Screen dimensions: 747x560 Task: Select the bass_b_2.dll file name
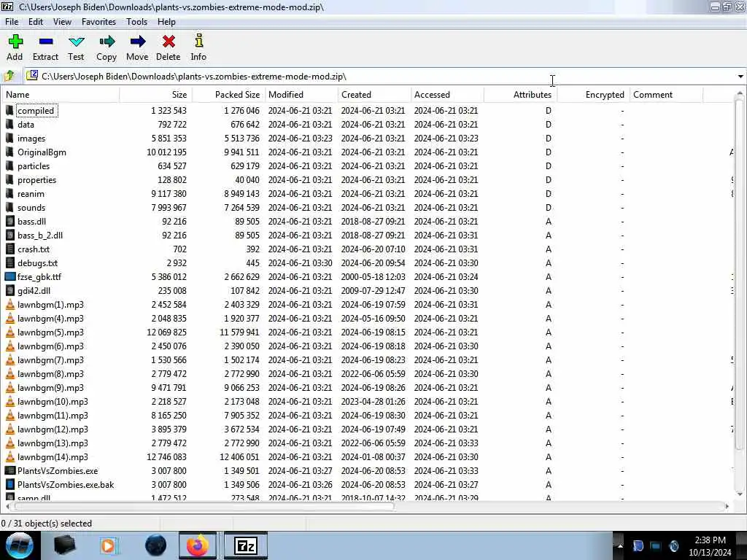coord(40,236)
